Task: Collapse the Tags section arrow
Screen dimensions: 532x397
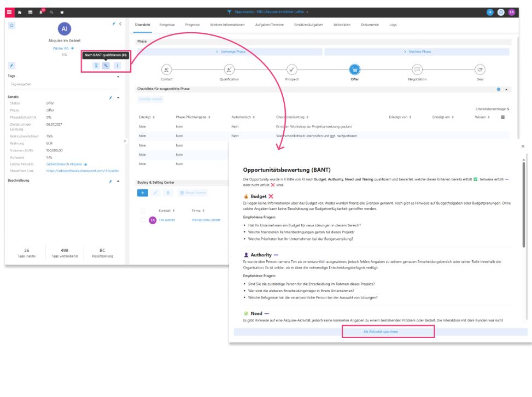Action: point(118,77)
